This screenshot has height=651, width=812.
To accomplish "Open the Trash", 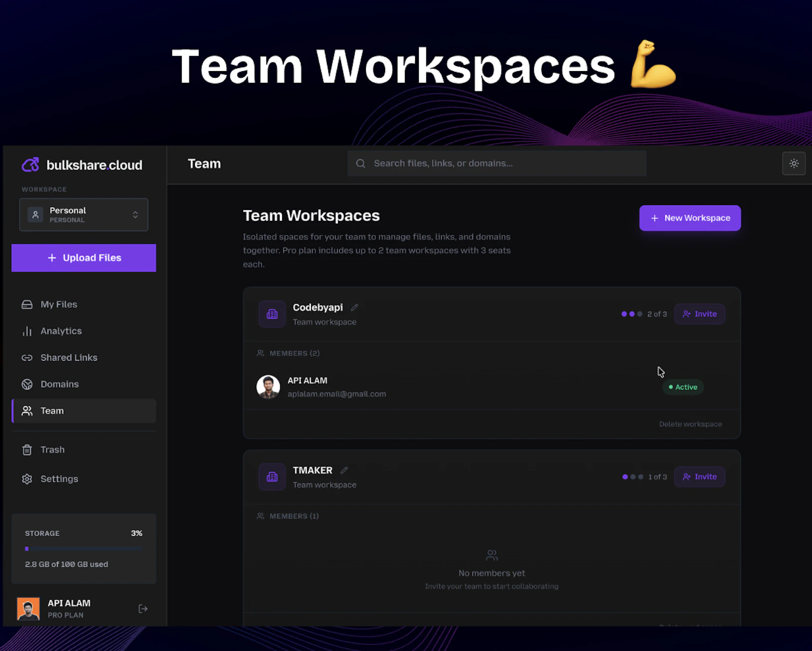I will [52, 449].
